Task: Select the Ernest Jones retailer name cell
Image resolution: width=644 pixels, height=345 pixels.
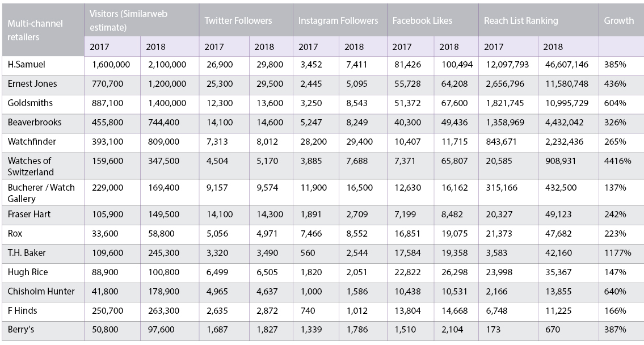Action: [x=32, y=84]
